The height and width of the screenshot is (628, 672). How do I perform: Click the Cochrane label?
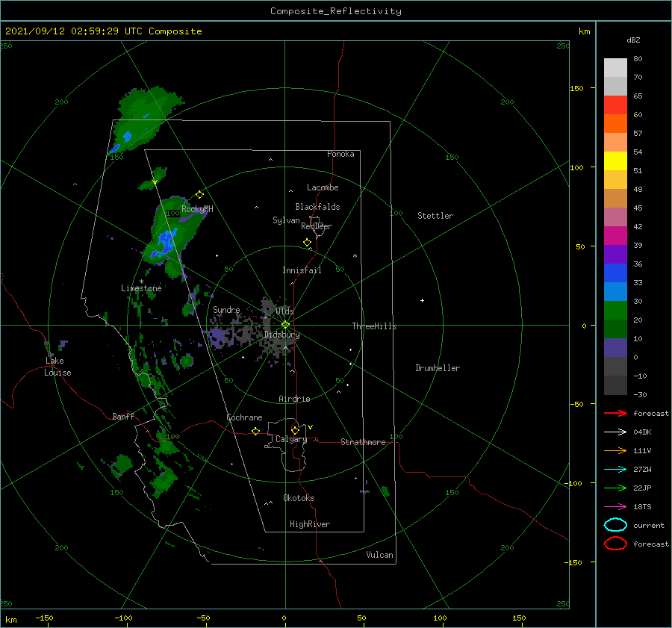(x=244, y=417)
